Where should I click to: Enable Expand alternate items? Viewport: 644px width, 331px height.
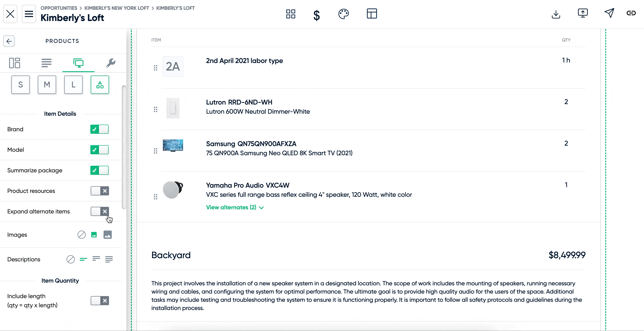tap(100, 211)
